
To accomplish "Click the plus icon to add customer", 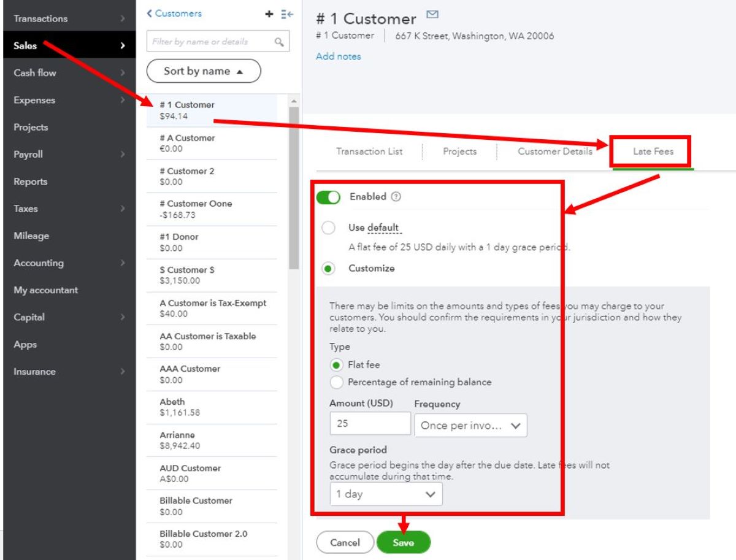I will pyautogui.click(x=269, y=14).
